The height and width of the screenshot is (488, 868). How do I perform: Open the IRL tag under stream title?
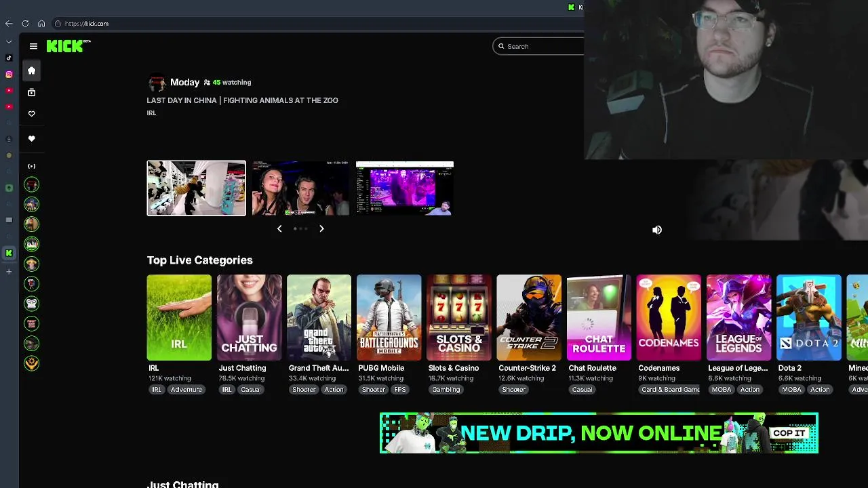151,113
